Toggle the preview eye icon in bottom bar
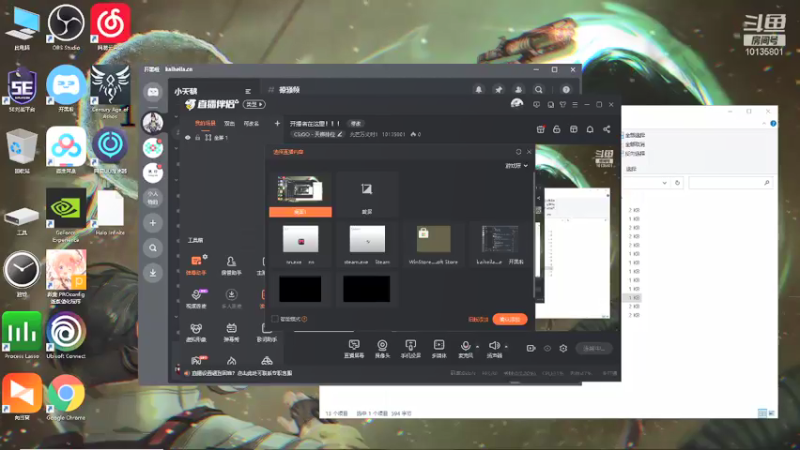 pos(547,348)
